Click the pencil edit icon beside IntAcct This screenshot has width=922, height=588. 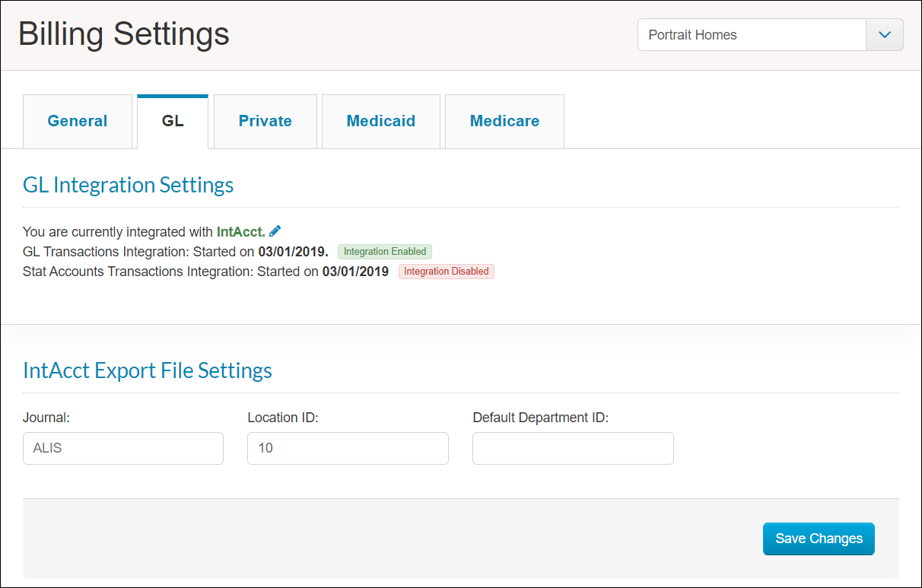coord(275,231)
